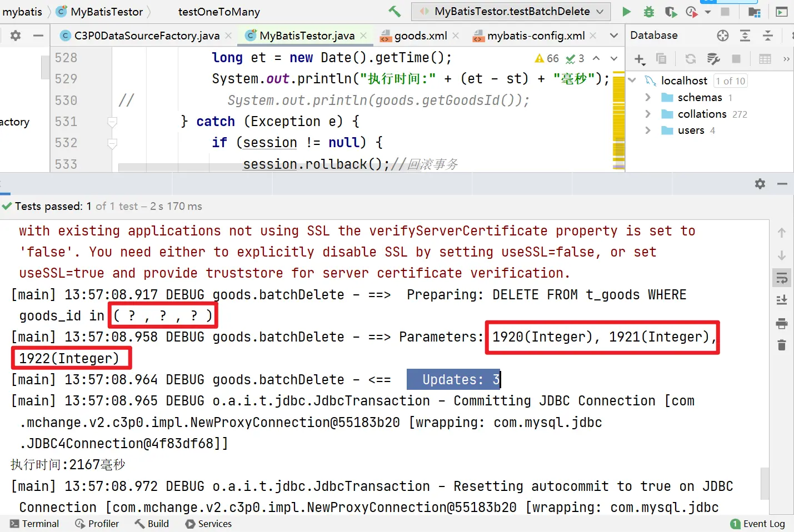
Task: Go to next highlighted error arrow
Action: coord(614,58)
